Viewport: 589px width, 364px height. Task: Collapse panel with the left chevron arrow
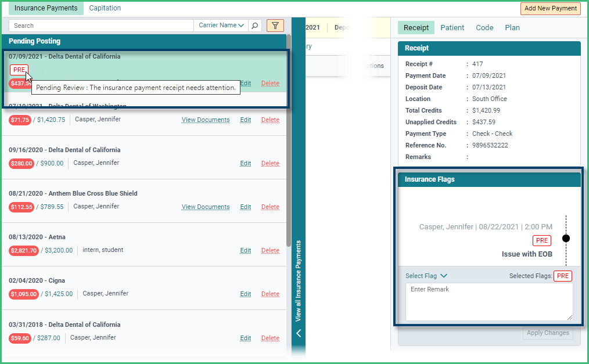click(299, 333)
